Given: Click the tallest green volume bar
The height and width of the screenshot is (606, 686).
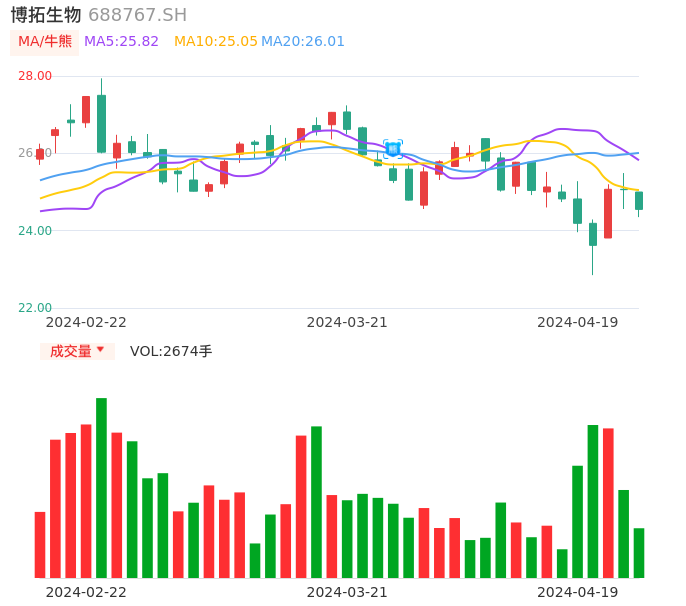Looking at the screenshot, I should pos(101,487).
